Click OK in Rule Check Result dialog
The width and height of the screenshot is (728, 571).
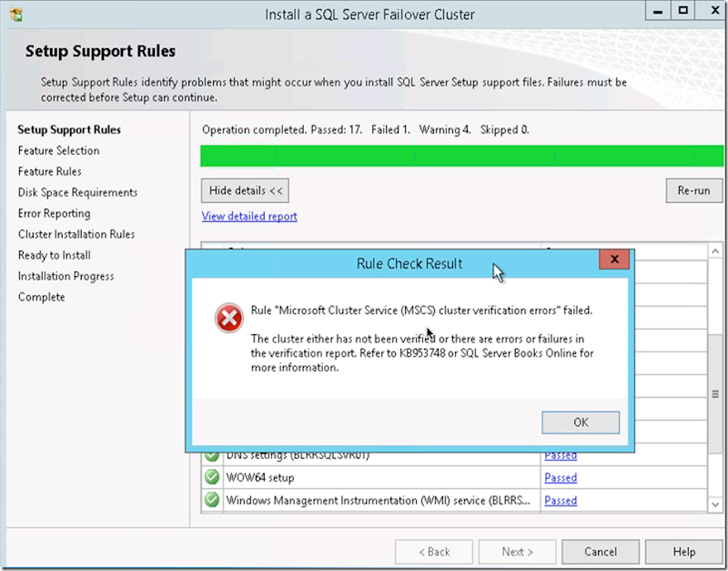click(581, 423)
